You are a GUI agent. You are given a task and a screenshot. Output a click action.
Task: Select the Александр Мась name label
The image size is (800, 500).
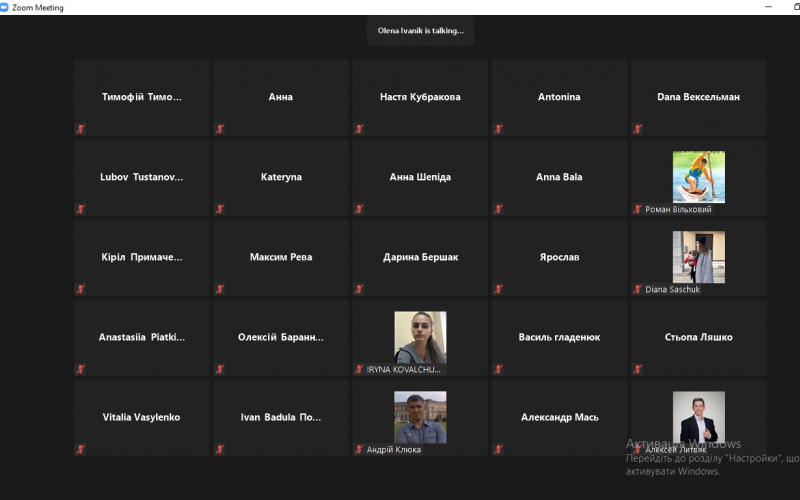pyautogui.click(x=560, y=417)
